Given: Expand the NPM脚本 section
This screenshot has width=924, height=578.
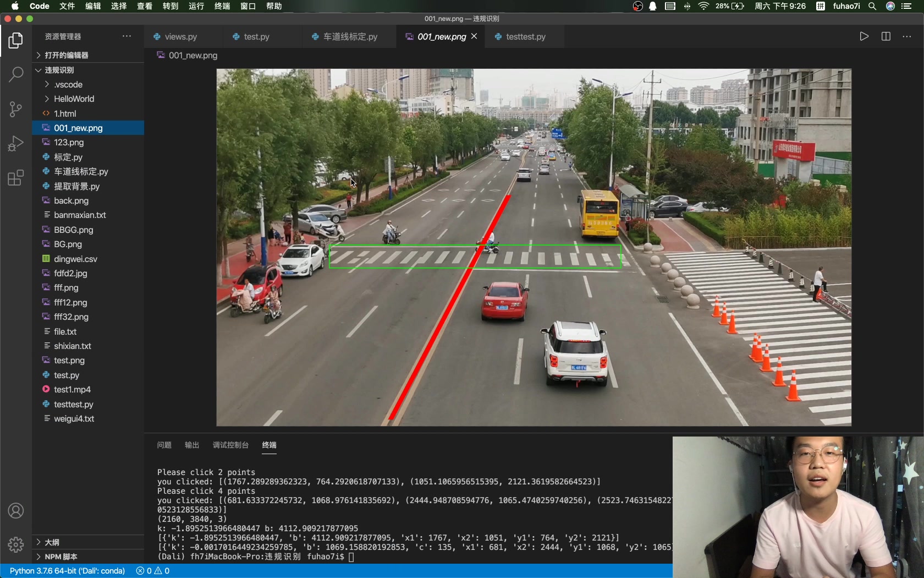Looking at the screenshot, I should (61, 557).
